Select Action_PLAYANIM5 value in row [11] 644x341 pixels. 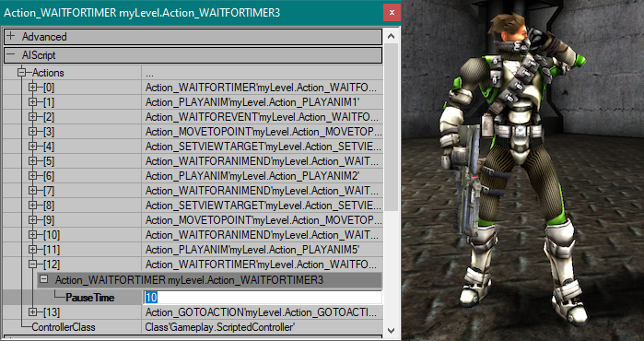(252, 250)
